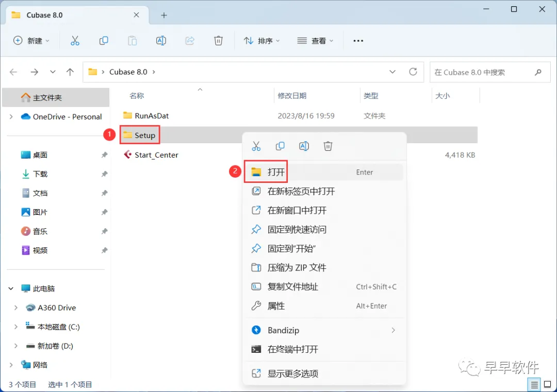Click the Paste icon in the toolbar
Image resolution: width=557 pixels, height=392 pixels.
pos(132,41)
